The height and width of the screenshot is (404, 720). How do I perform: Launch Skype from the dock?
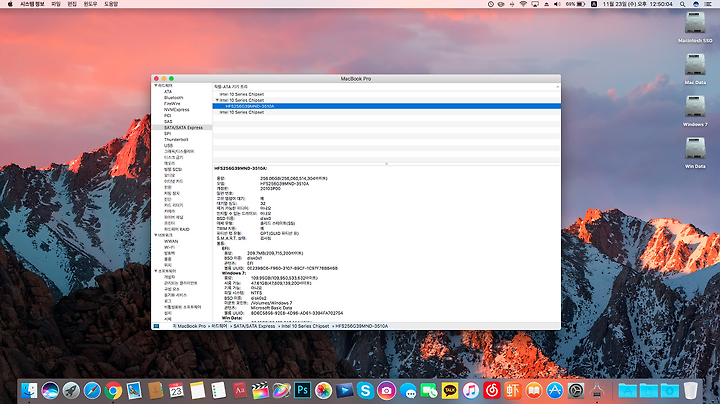(366, 391)
